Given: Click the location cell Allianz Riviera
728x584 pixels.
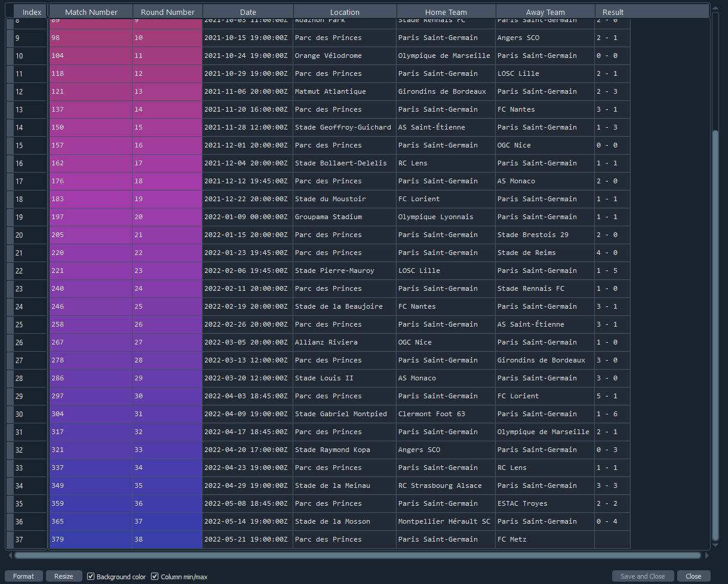Looking at the screenshot, I should coord(345,342).
